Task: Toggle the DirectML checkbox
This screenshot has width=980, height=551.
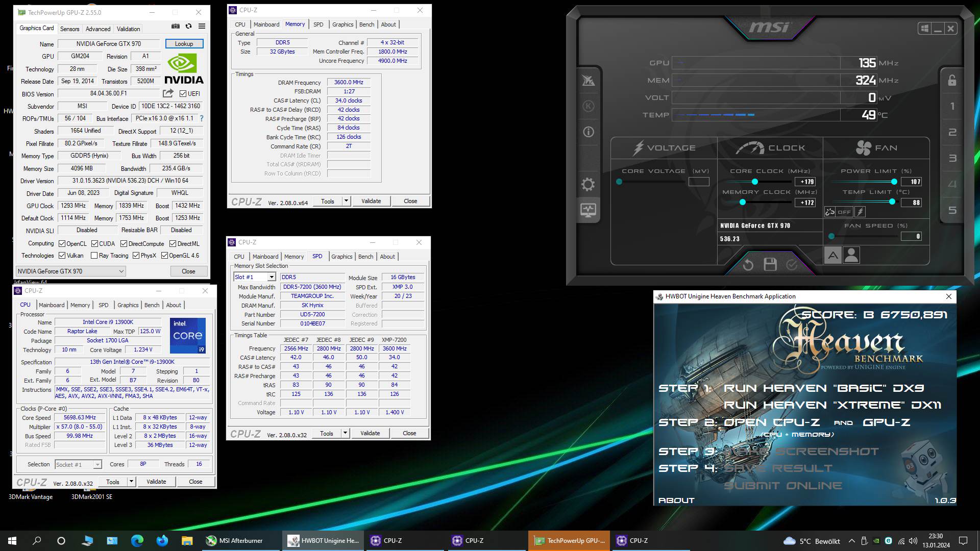Action: (x=173, y=244)
